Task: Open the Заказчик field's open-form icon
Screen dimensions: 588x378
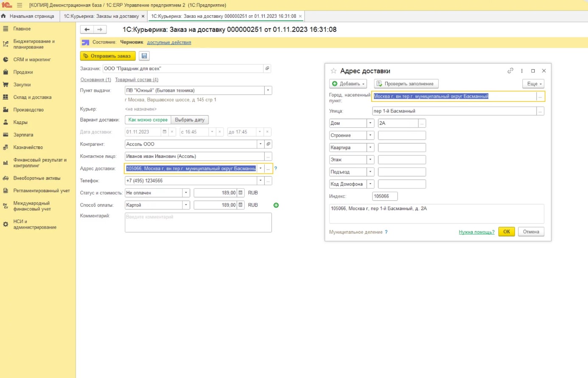Action: point(267,68)
